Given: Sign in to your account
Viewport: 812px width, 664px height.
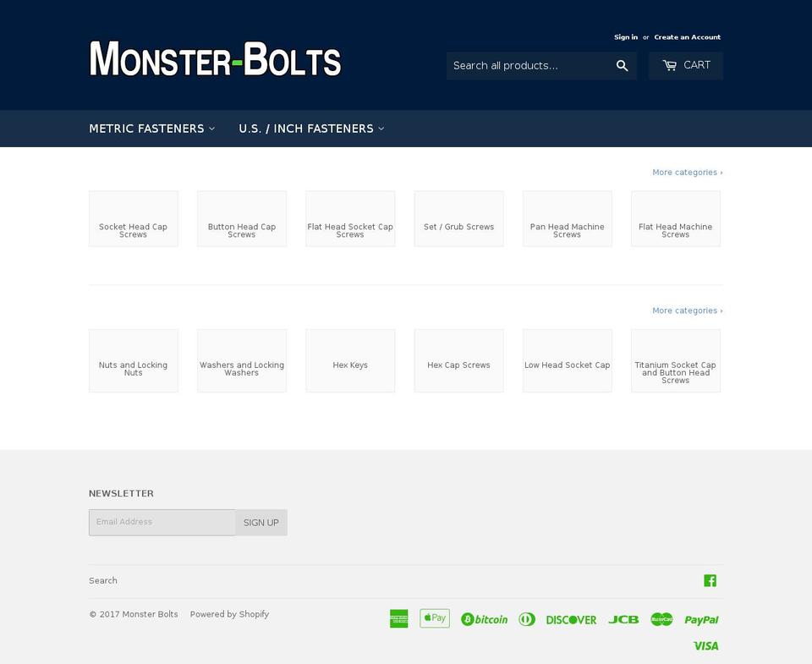Looking at the screenshot, I should tap(626, 37).
